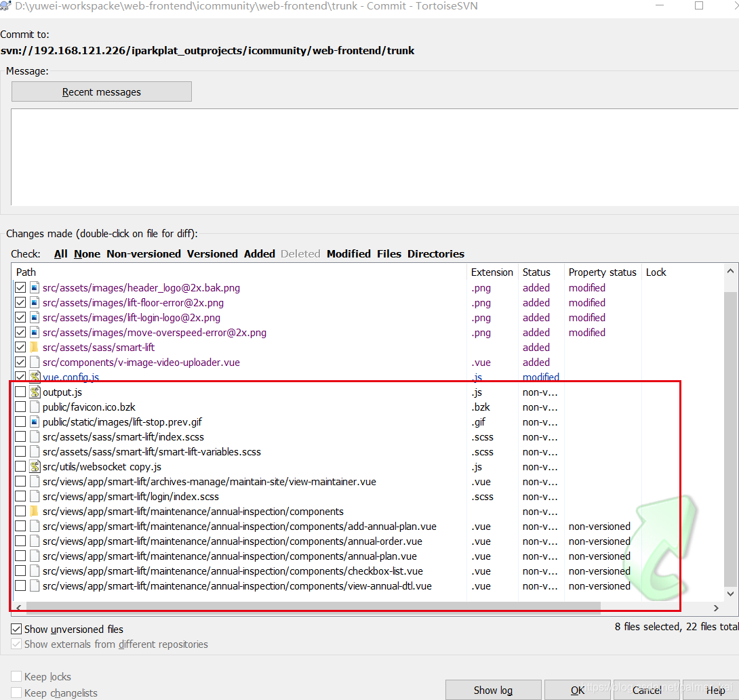Select Non-versioned files filter
This screenshot has height=700, width=739.
click(x=144, y=253)
